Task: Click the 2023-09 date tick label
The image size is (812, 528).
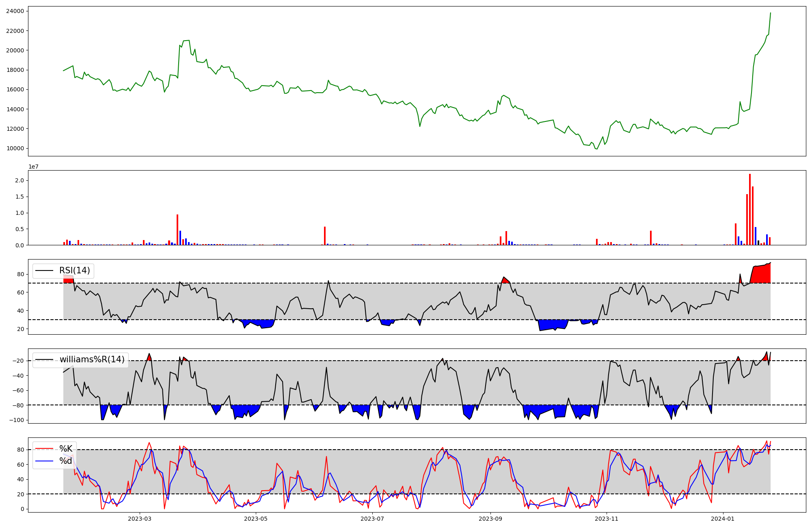Action: tap(490, 519)
